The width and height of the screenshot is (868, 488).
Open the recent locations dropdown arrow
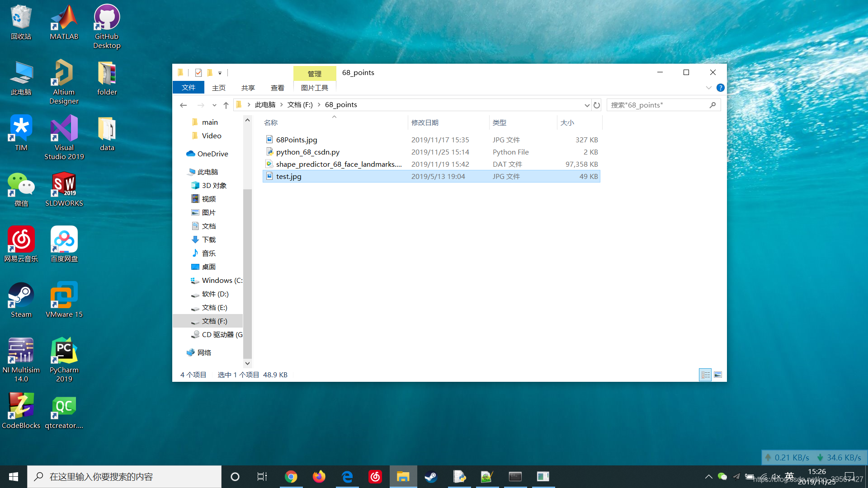[214, 105]
